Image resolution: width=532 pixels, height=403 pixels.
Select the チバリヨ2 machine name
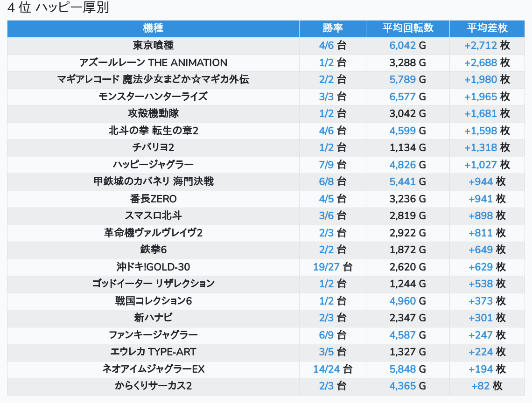[153, 147]
